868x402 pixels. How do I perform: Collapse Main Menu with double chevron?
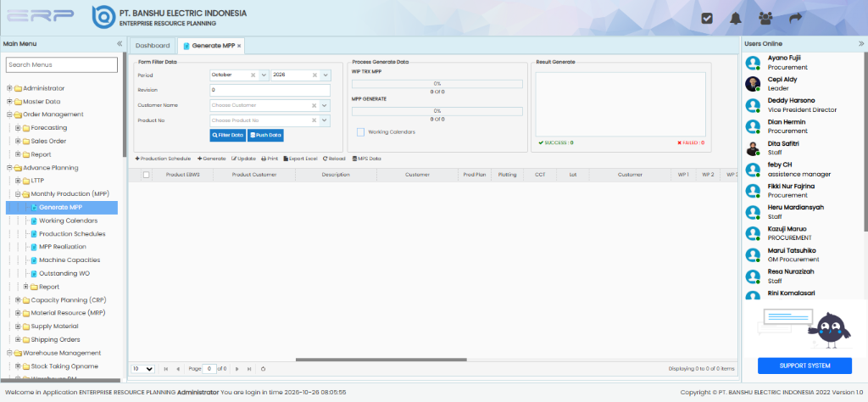[x=119, y=44]
